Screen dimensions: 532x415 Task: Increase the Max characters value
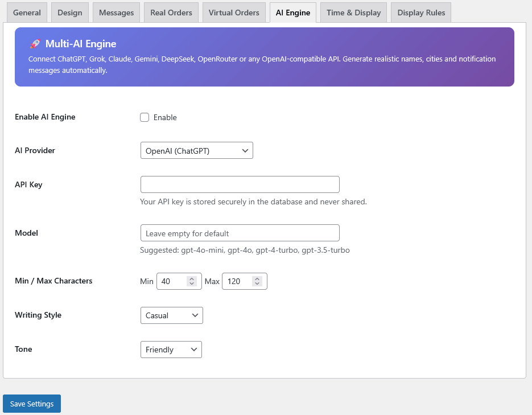click(257, 278)
